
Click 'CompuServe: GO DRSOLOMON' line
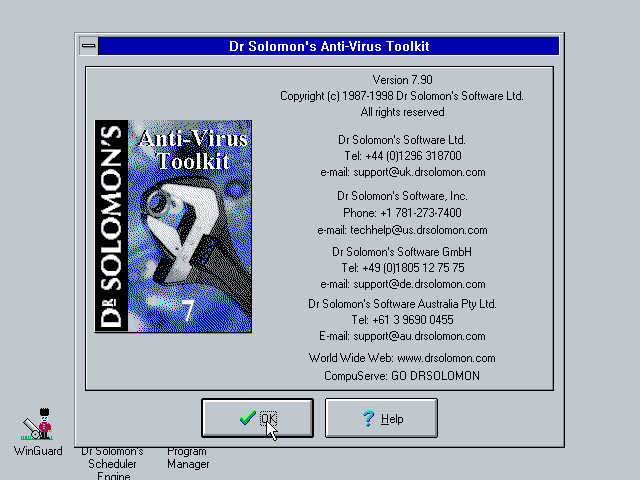[x=402, y=376]
